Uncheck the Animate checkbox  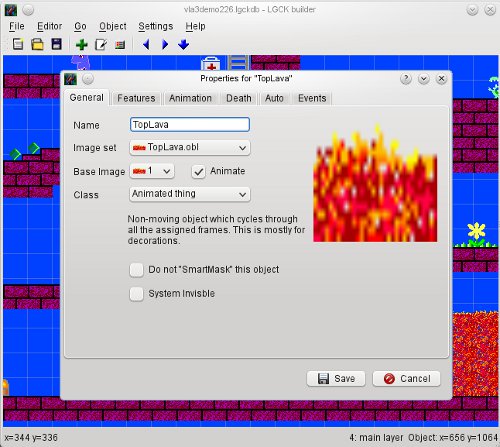(x=198, y=171)
